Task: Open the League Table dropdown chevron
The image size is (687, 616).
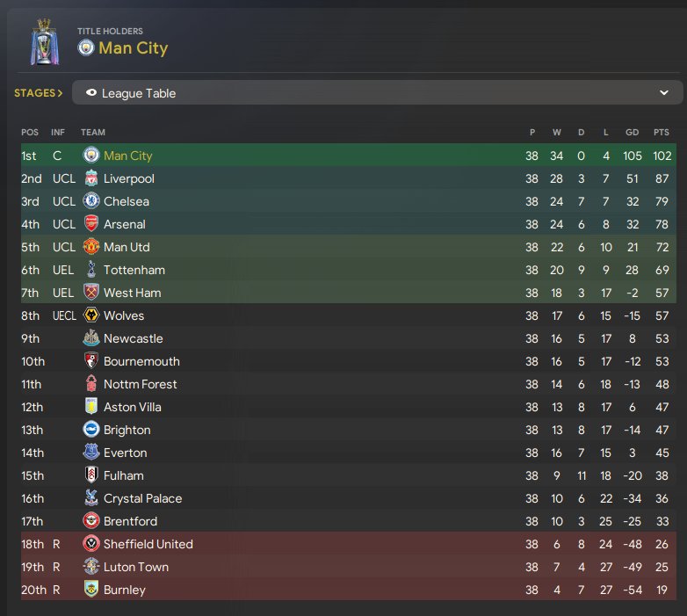Action: click(x=663, y=93)
